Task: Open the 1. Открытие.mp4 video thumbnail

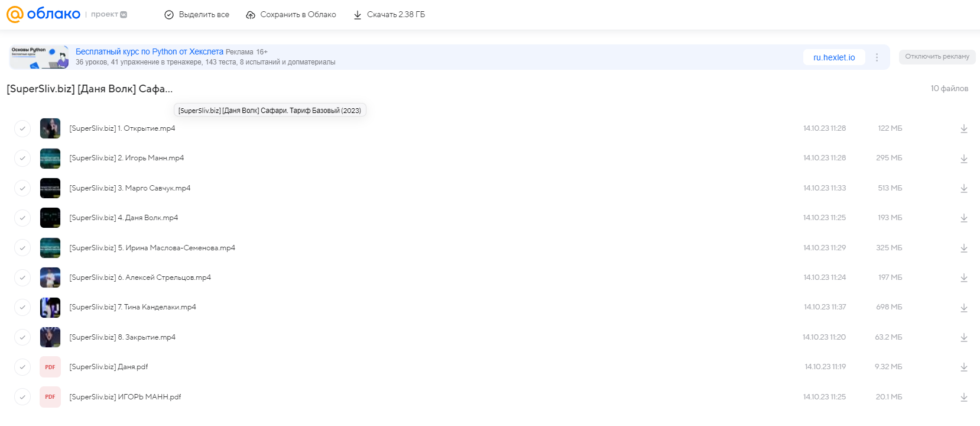Action: [x=50, y=128]
